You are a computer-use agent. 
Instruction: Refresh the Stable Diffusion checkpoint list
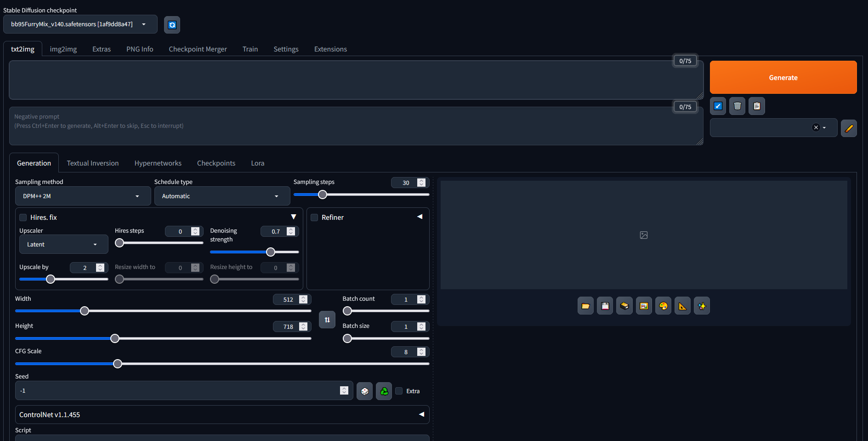point(172,25)
